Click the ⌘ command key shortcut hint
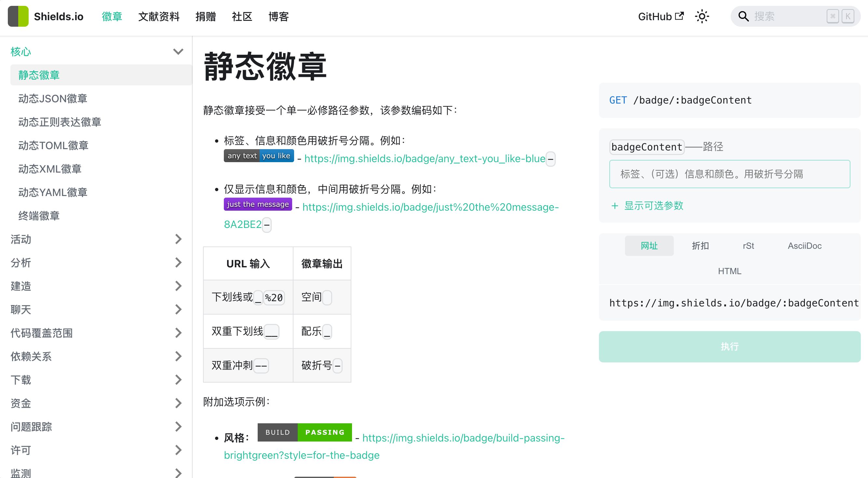 833,16
